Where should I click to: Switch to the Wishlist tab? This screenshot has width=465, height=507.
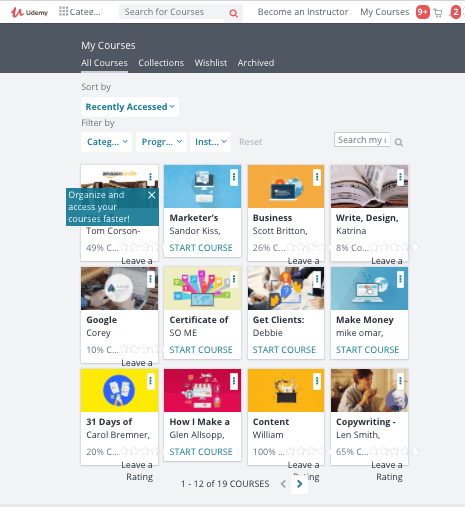[211, 63]
